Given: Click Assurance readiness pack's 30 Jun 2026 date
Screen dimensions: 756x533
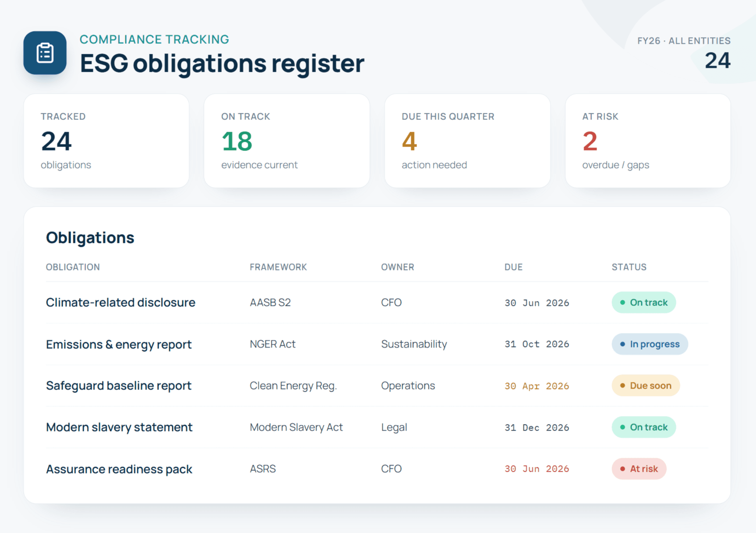Looking at the screenshot, I should [537, 469].
